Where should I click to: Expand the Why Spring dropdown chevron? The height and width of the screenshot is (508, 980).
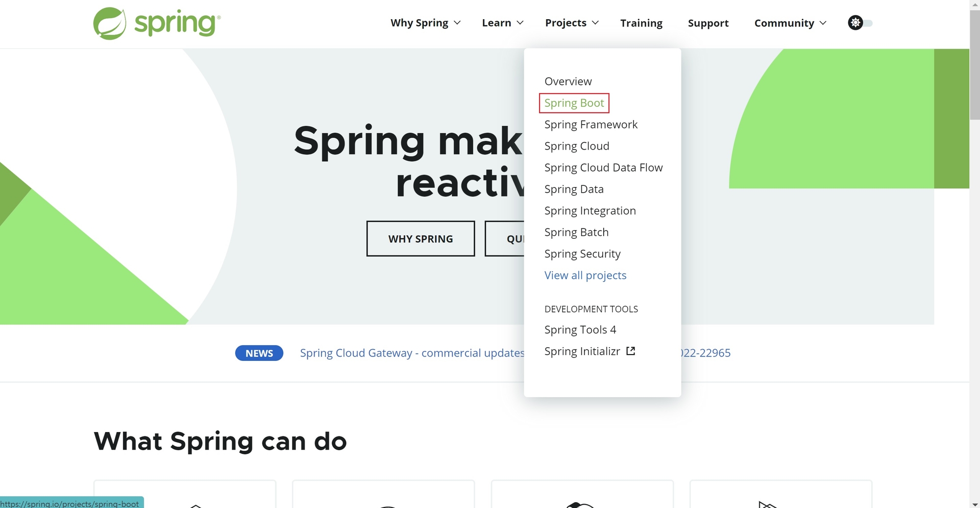[457, 23]
